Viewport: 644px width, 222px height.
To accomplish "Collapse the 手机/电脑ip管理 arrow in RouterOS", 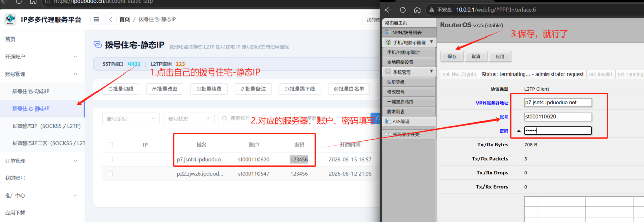I will click(431, 42).
